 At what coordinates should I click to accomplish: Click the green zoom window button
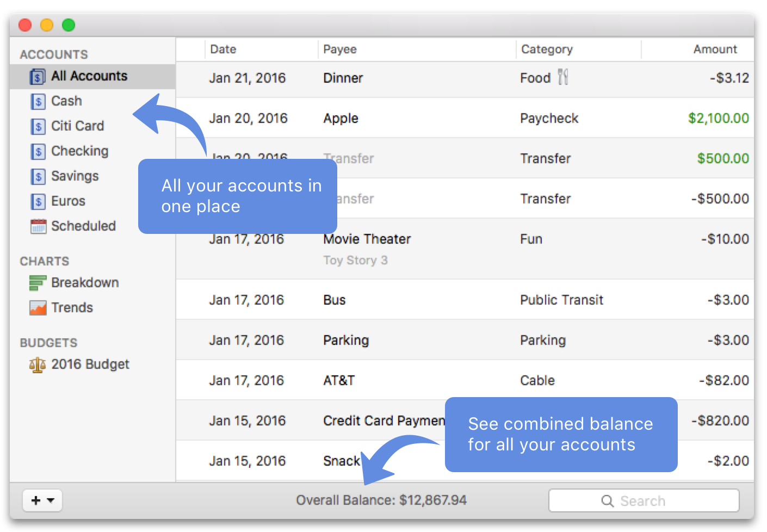[69, 25]
